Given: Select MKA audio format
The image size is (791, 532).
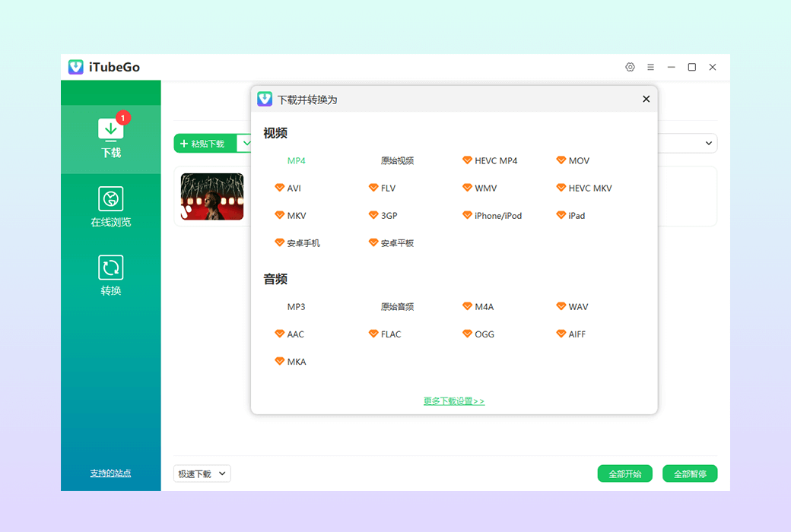Looking at the screenshot, I should tap(290, 362).
